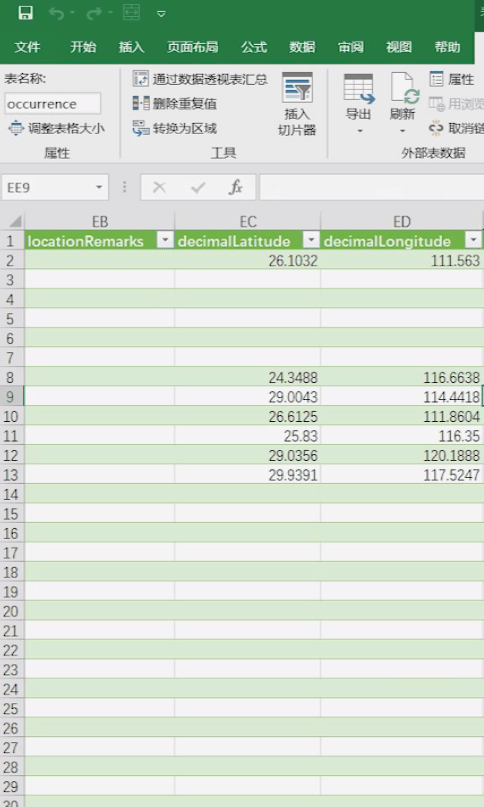Click the 刷新 refresh icon
The width and height of the screenshot is (484, 807).
pyautogui.click(x=403, y=88)
